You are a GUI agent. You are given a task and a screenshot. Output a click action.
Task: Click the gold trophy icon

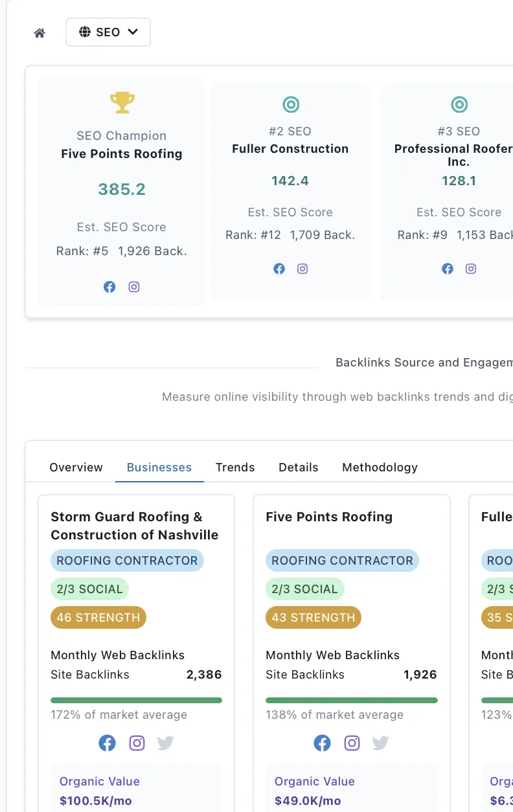pos(122,102)
